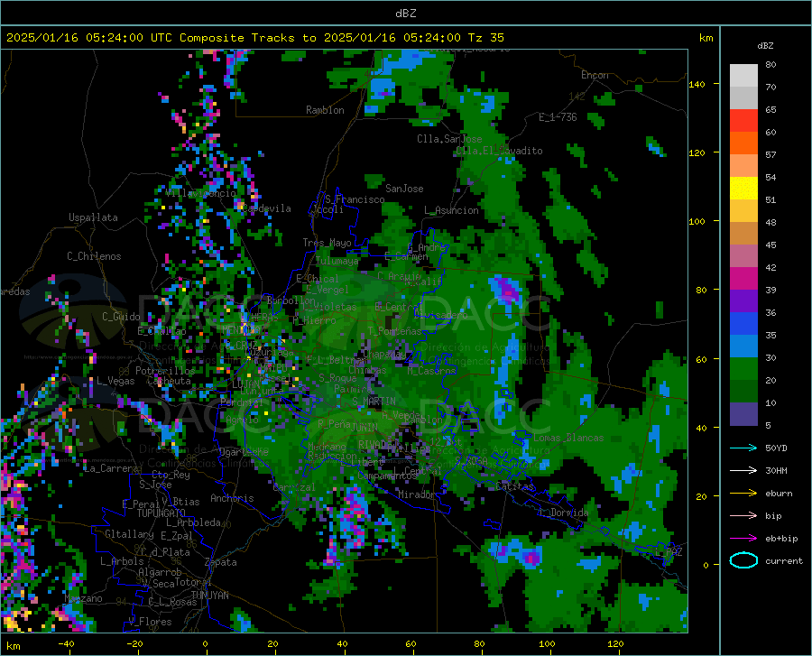Select the light gray 80 dBZ swatch
812x656 pixels.
pos(743,76)
